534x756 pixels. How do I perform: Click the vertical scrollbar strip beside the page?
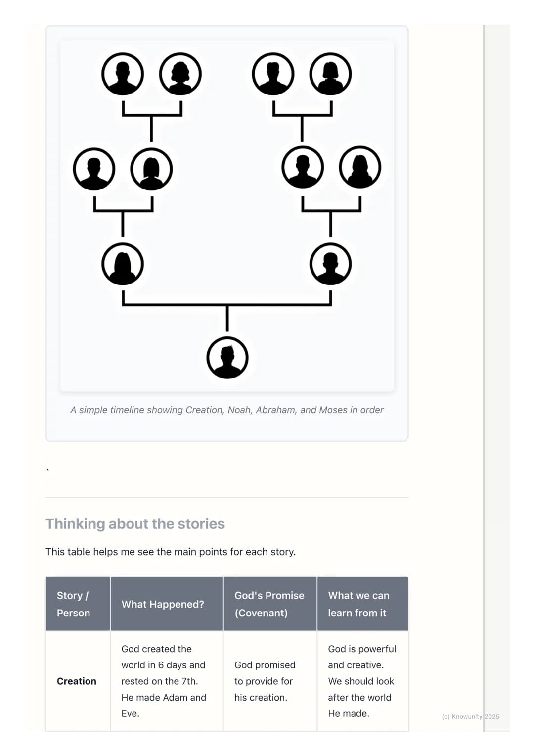coord(484,378)
